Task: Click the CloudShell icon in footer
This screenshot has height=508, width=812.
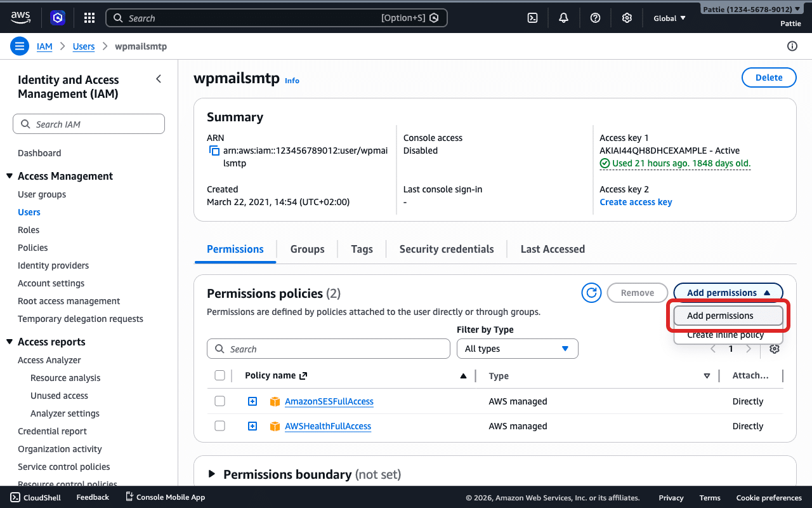Action: 15,497
